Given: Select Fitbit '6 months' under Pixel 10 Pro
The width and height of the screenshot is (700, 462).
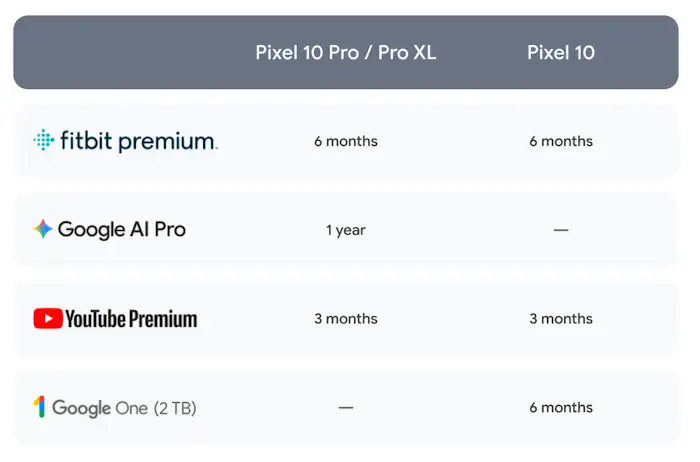Looking at the screenshot, I should tap(345, 141).
